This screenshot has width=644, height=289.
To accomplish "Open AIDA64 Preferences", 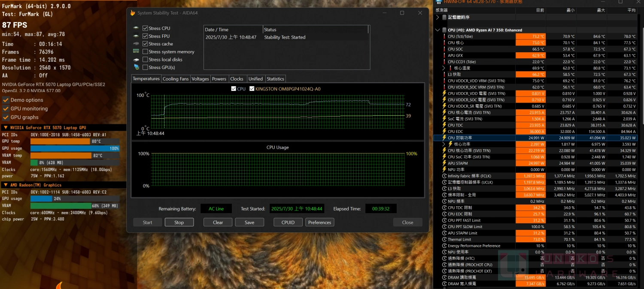I will pos(320,222).
